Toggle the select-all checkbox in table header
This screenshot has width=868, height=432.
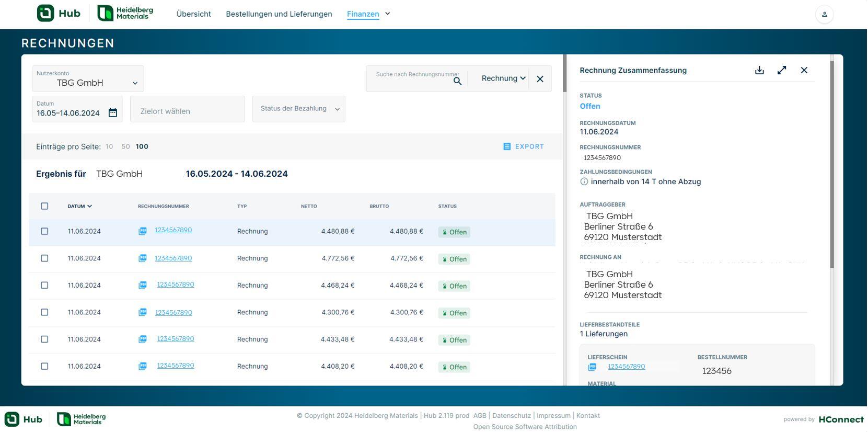(x=44, y=206)
